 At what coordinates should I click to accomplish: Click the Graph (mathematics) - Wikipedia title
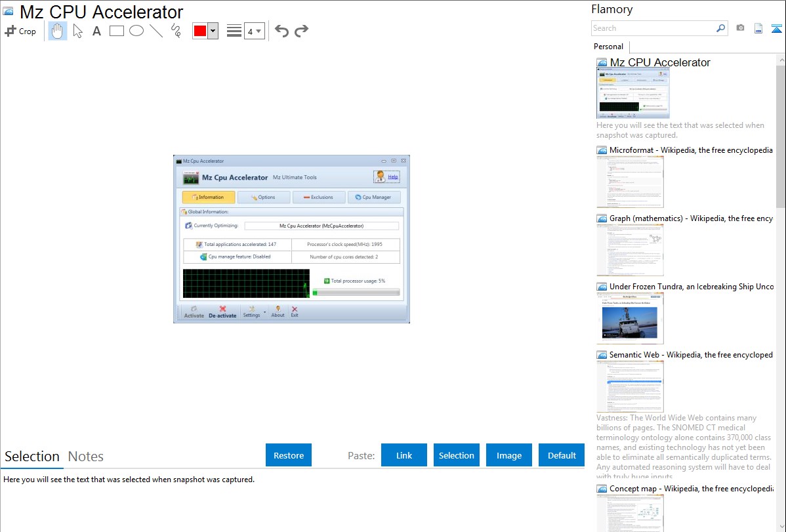[691, 218]
